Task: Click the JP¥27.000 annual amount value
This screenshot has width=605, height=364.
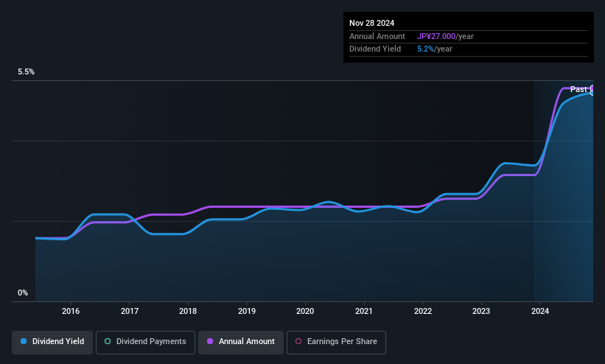Action: tap(436, 36)
